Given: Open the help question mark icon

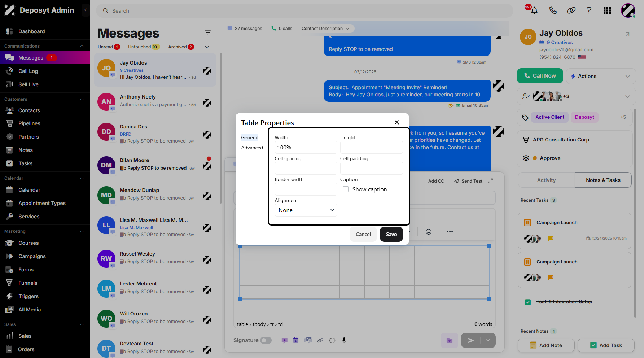Looking at the screenshot, I should tap(589, 10).
